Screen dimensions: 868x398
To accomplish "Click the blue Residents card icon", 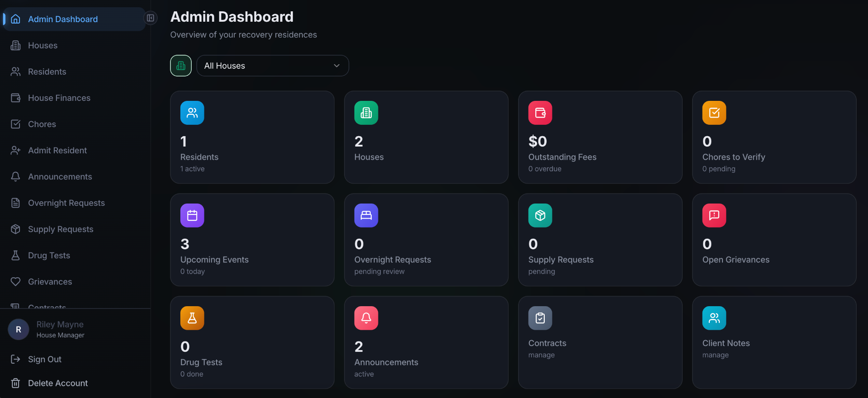I will 192,113.
